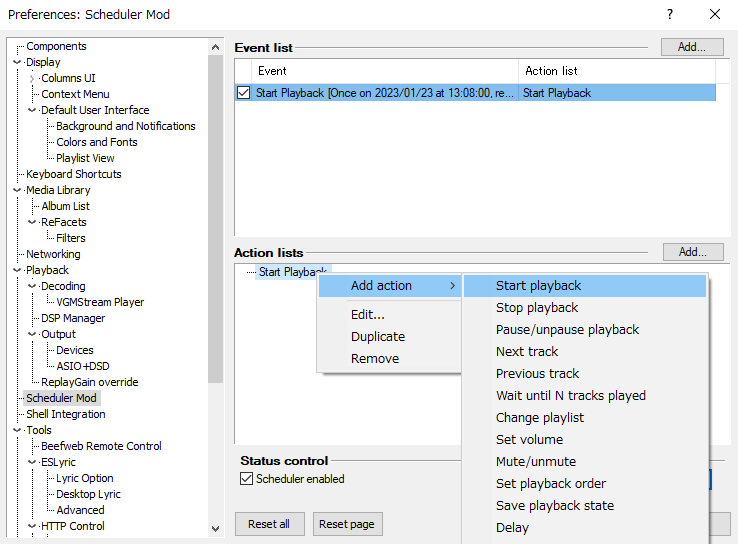Click the Action list column header
Viewport: 738px width, 544px height.
617,71
